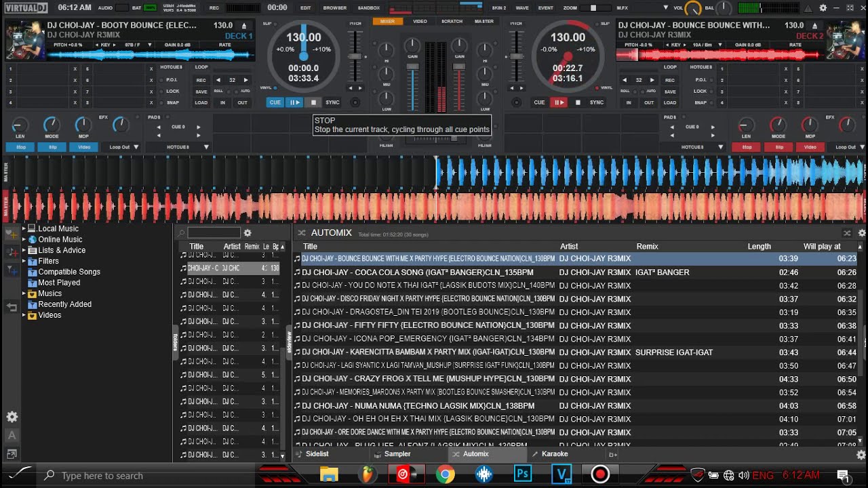
Task: Click the screen recorder icon in taskbar
Action: pos(600,474)
